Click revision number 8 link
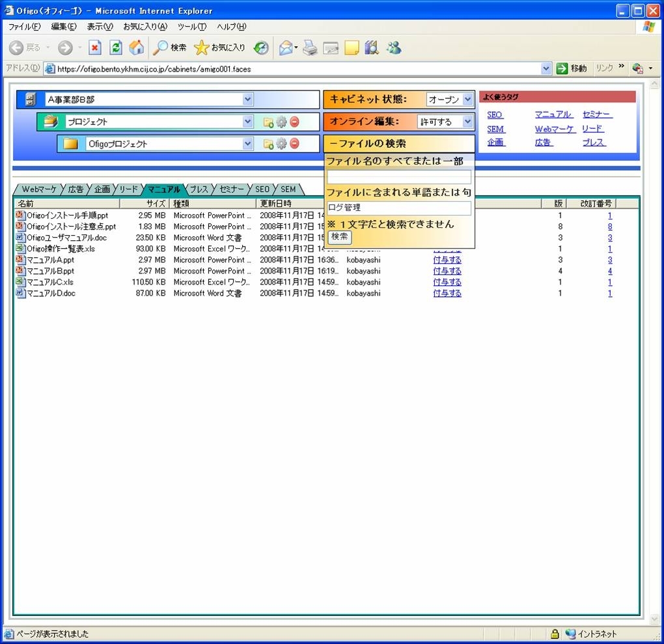Image resolution: width=664 pixels, height=644 pixels. point(610,227)
